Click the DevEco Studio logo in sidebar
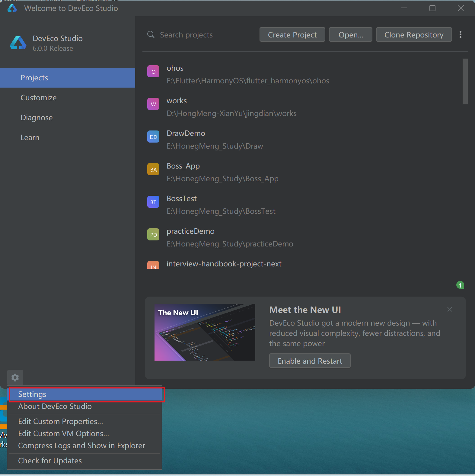This screenshot has height=476, width=475. click(18, 43)
